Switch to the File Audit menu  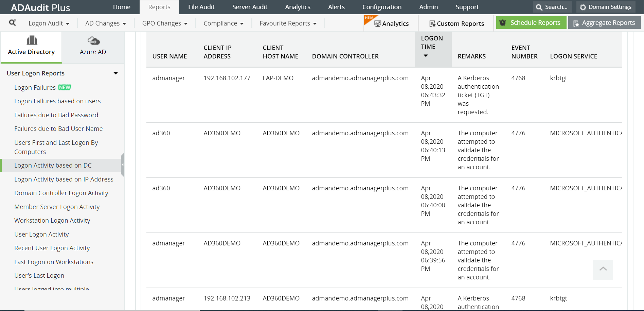point(201,7)
